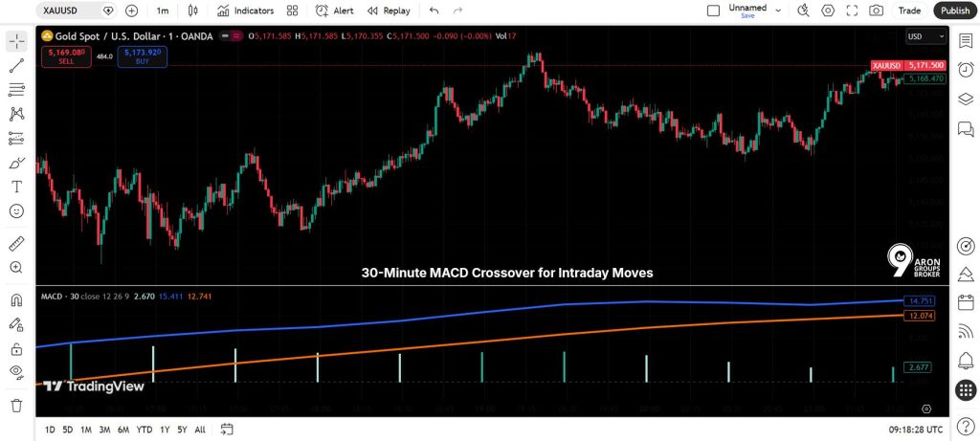The width and height of the screenshot is (980, 441).
Task: Open the products grid menu
Action: [x=967, y=390]
